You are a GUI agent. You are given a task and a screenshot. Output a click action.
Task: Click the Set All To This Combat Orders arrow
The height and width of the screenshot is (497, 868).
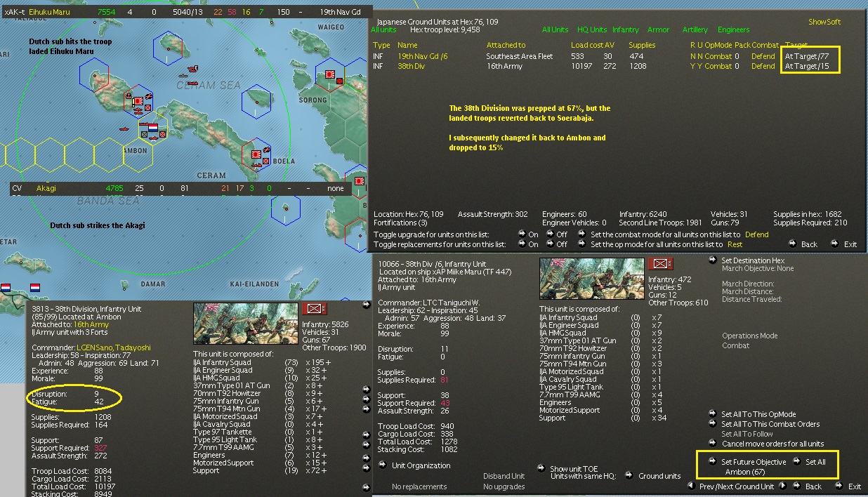714,424
